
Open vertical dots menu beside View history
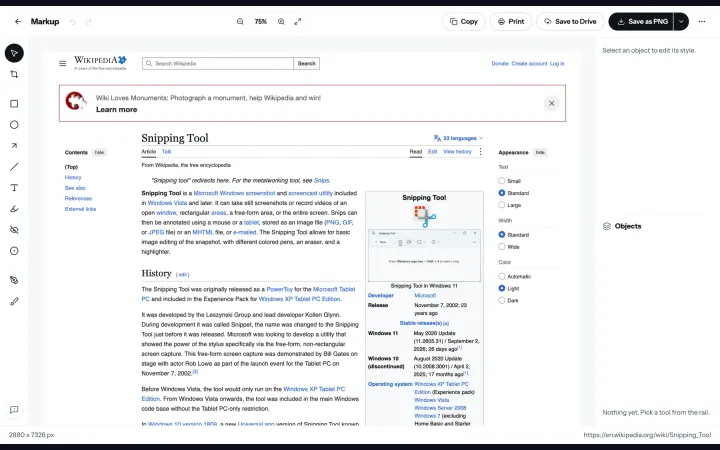480,152
